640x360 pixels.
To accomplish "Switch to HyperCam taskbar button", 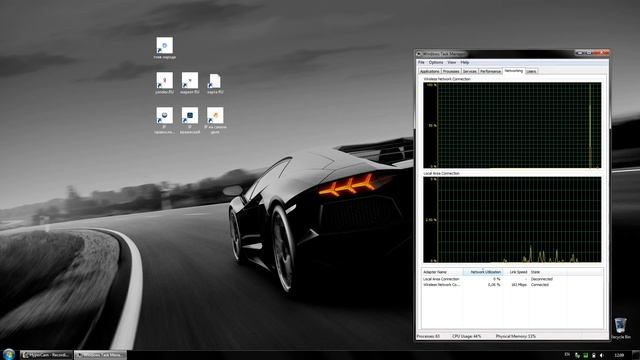I will tap(47, 355).
